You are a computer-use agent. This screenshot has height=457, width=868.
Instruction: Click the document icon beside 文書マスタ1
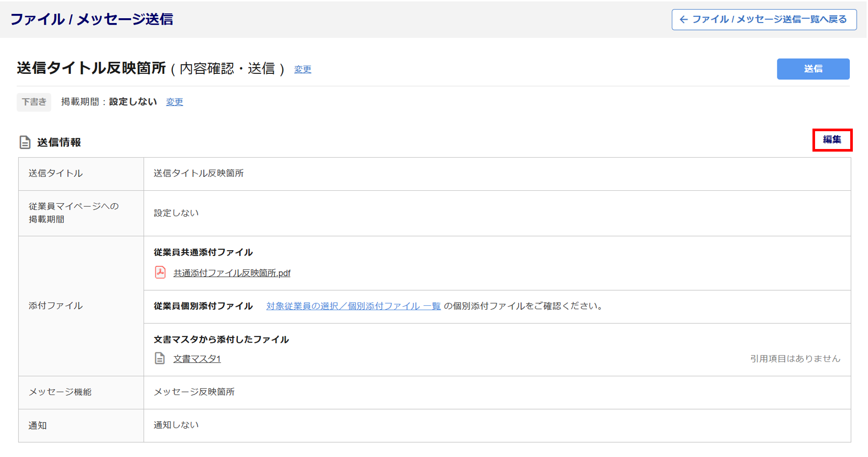160,358
